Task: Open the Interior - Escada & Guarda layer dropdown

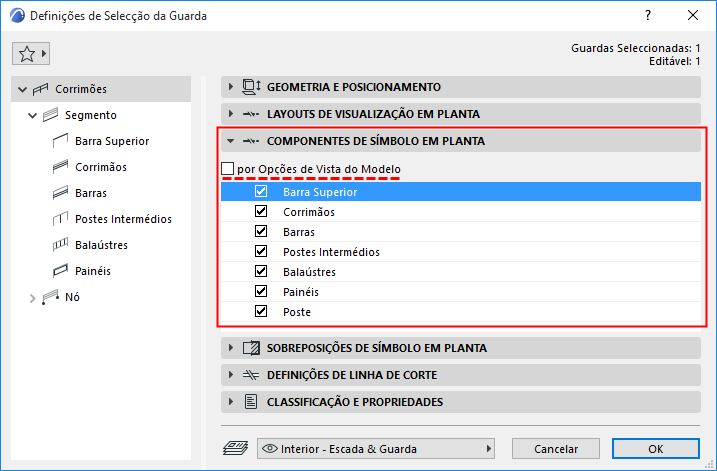Action: click(377, 449)
